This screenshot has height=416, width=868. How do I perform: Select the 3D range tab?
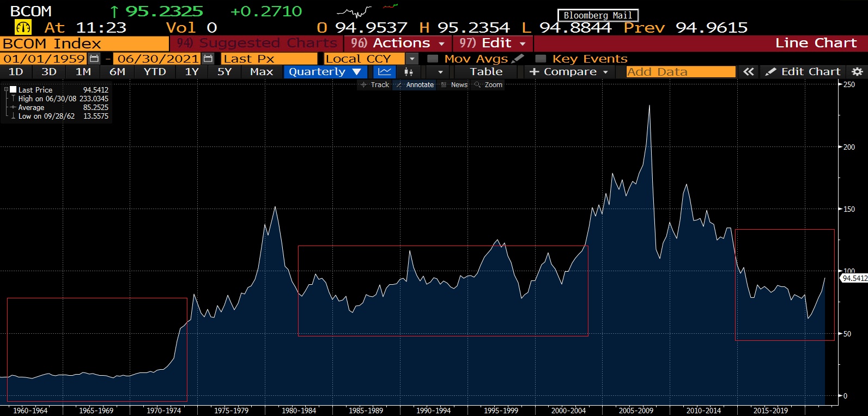point(49,72)
